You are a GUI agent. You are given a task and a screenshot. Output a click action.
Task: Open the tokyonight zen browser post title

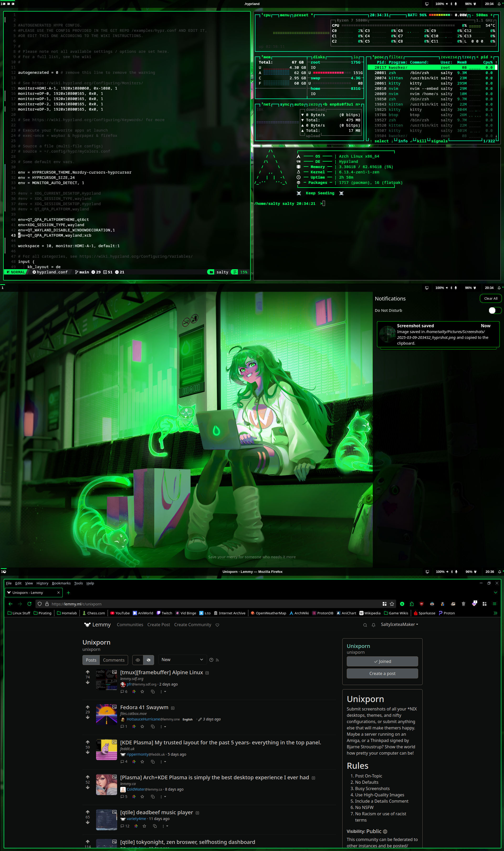pyautogui.click(x=187, y=842)
